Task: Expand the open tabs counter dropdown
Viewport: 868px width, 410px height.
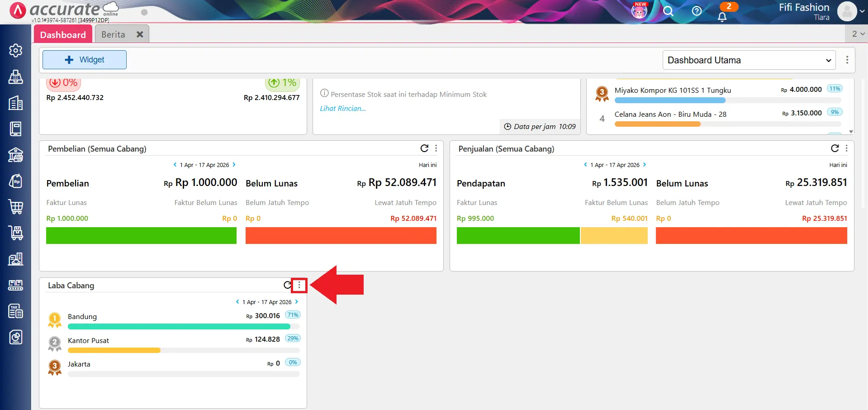Action: [858, 34]
